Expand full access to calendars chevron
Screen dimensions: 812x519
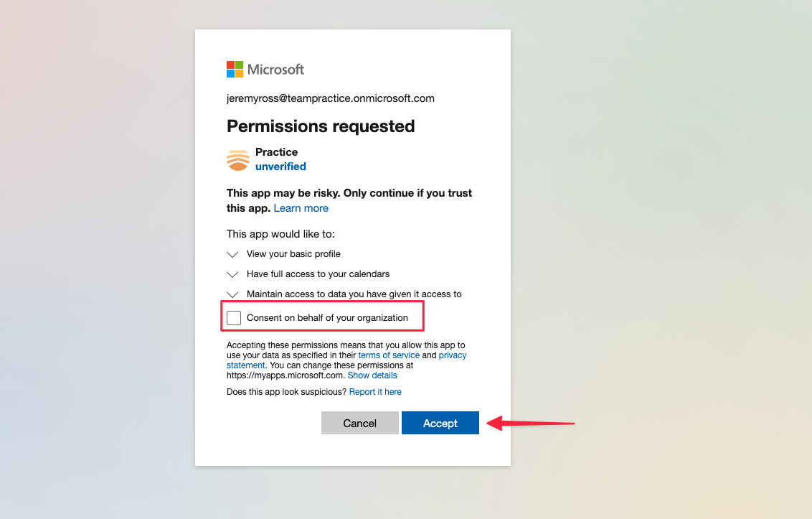[x=232, y=274]
